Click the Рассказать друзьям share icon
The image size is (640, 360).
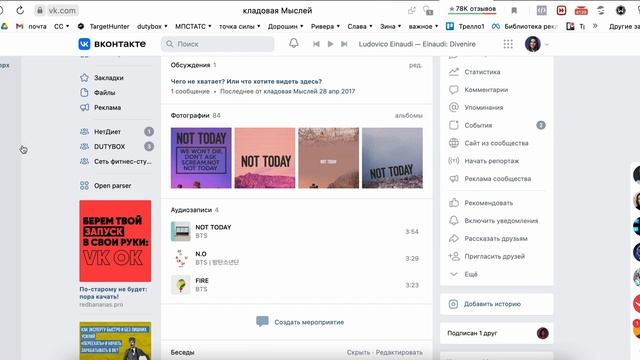point(454,238)
